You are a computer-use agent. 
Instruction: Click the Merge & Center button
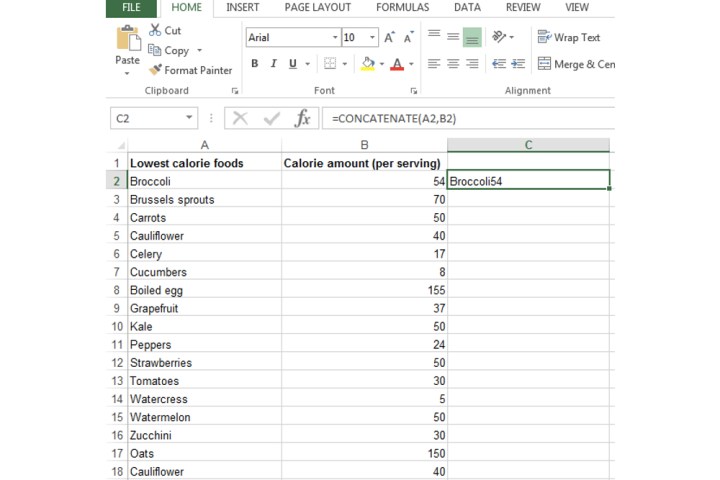(576, 64)
